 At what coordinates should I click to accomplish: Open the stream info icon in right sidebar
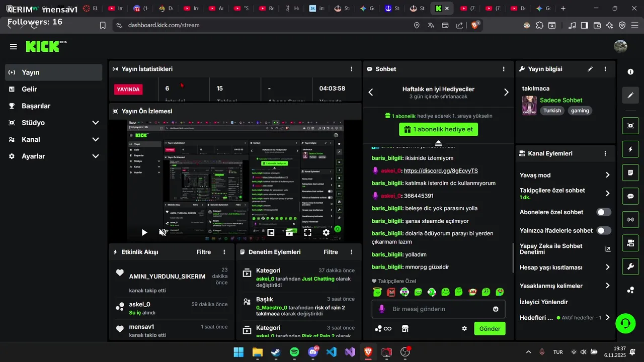coord(630,72)
